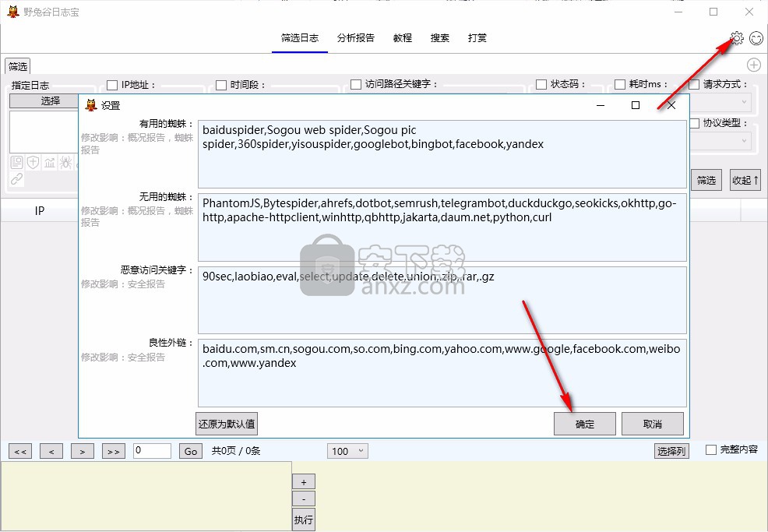This screenshot has height=532, width=768.
Task: Open the 教程 tab
Action: (403, 37)
